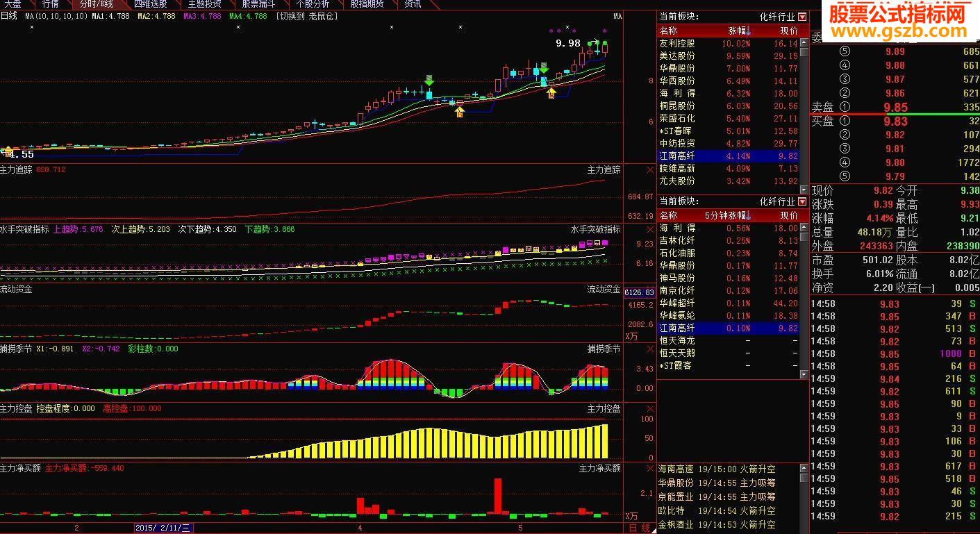Click the yellow buy arrow near 8 level
Image resolution: width=980 pixels, height=534 pixels.
(551, 92)
